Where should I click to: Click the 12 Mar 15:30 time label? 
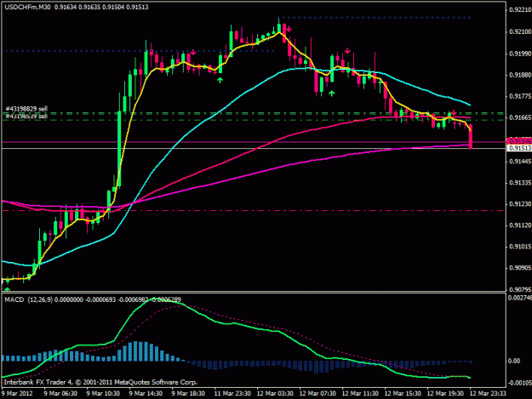pos(403,393)
